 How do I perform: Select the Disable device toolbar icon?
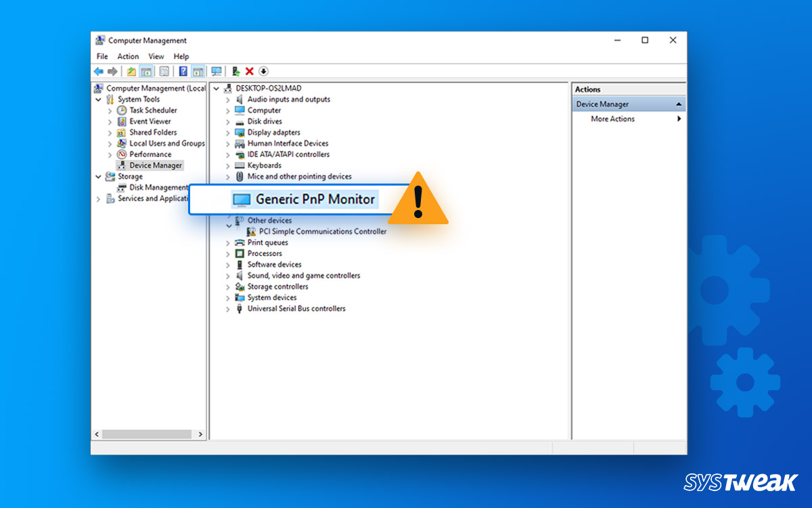coord(263,70)
